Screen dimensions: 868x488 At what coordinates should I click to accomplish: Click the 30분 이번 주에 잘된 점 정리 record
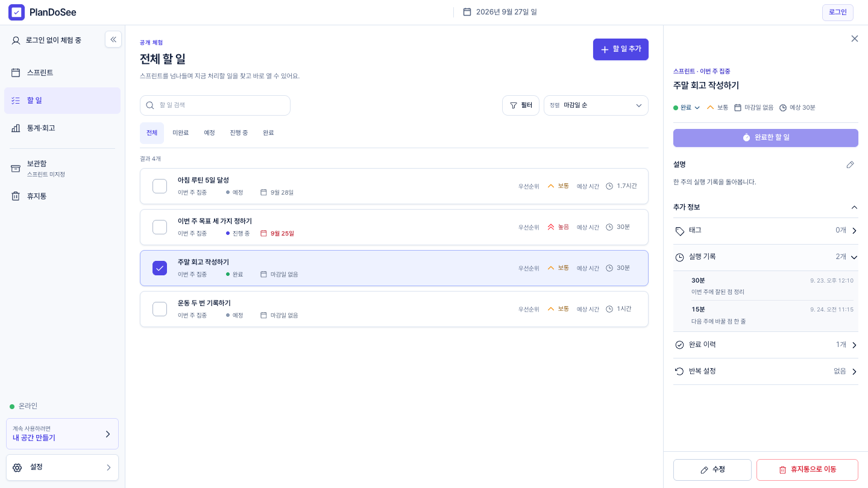coord(772,286)
